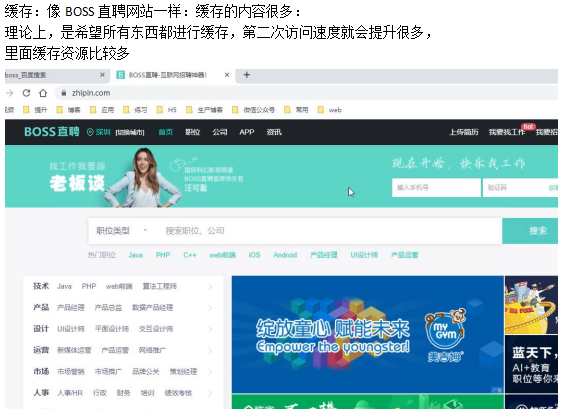Viewport: 567px width, 419px height.
Task: Open the 资讯 nav item
Action: 274,132
